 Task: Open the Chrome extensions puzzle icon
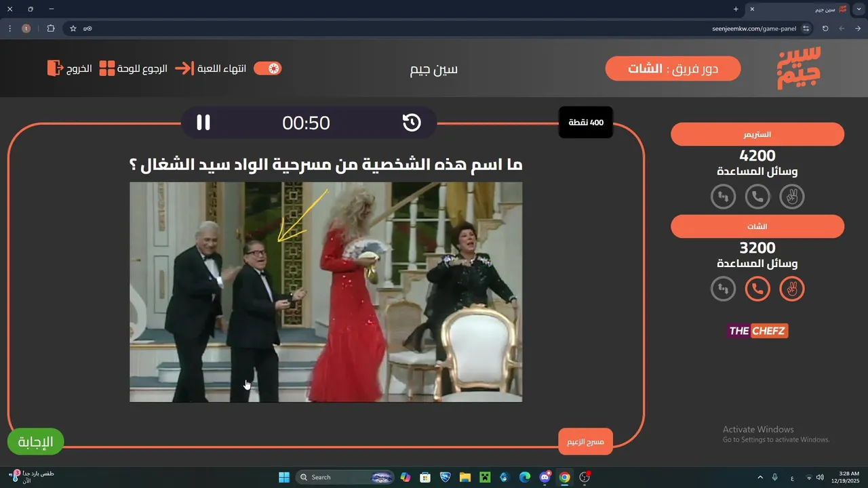pyautogui.click(x=51, y=28)
